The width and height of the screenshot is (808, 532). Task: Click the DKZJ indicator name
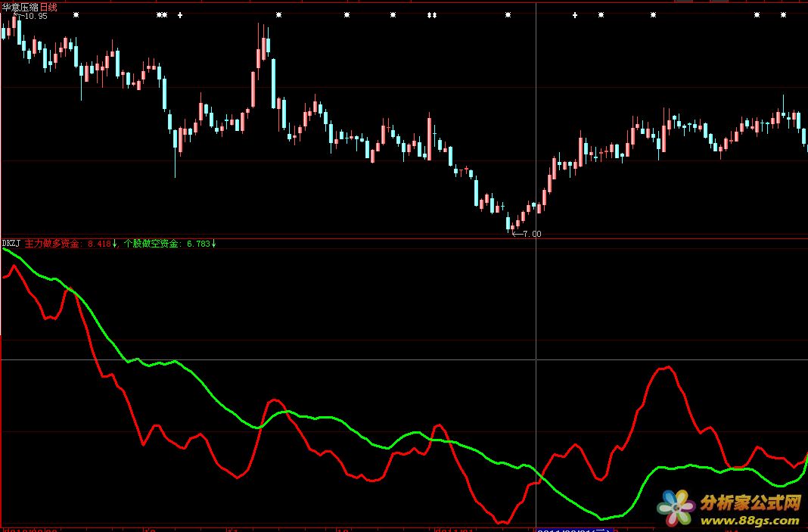11,244
